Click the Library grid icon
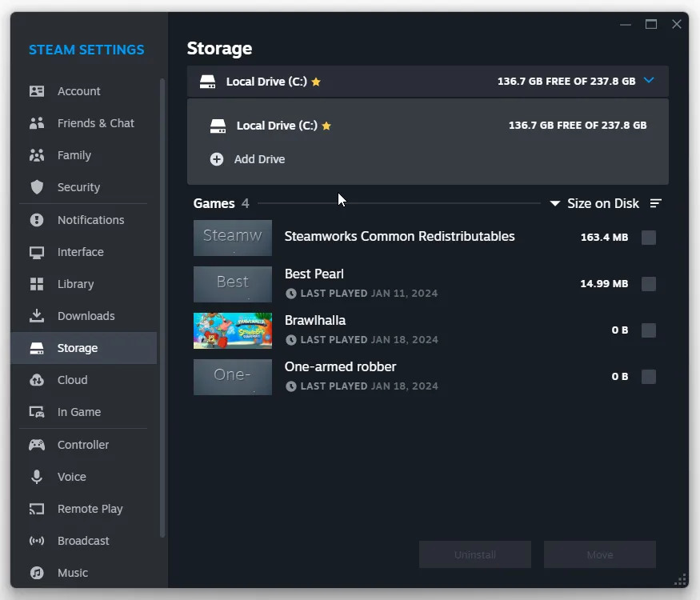 37,284
